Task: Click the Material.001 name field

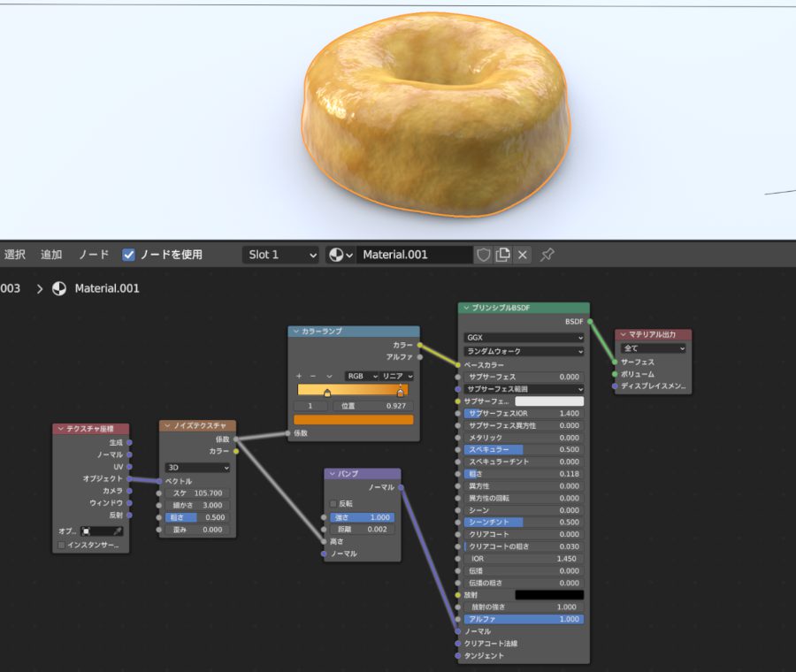Action: point(414,255)
